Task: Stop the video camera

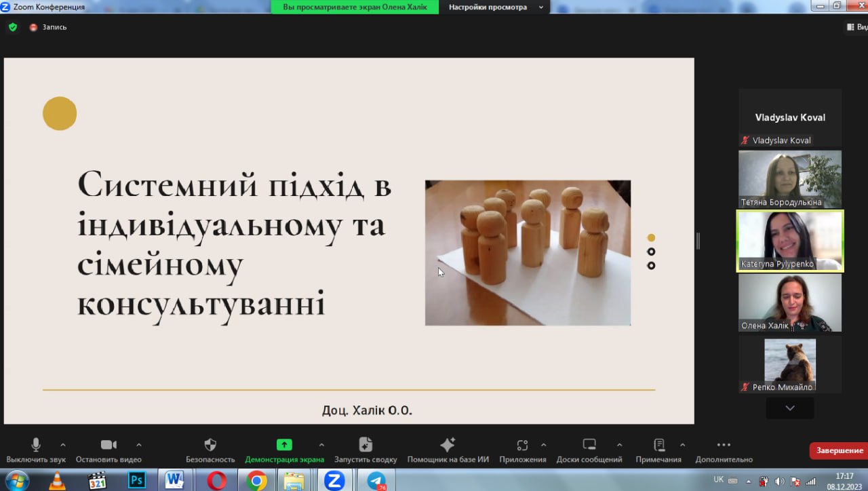Action: tap(108, 445)
